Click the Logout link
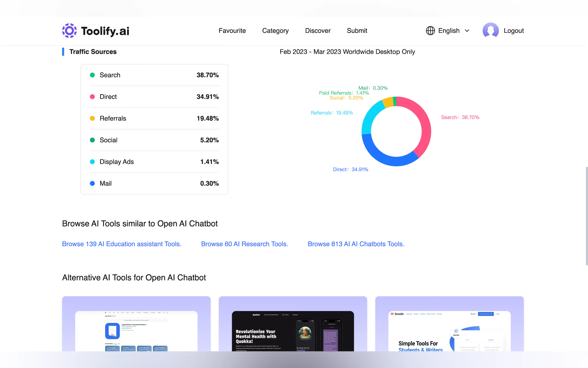 pyautogui.click(x=513, y=31)
